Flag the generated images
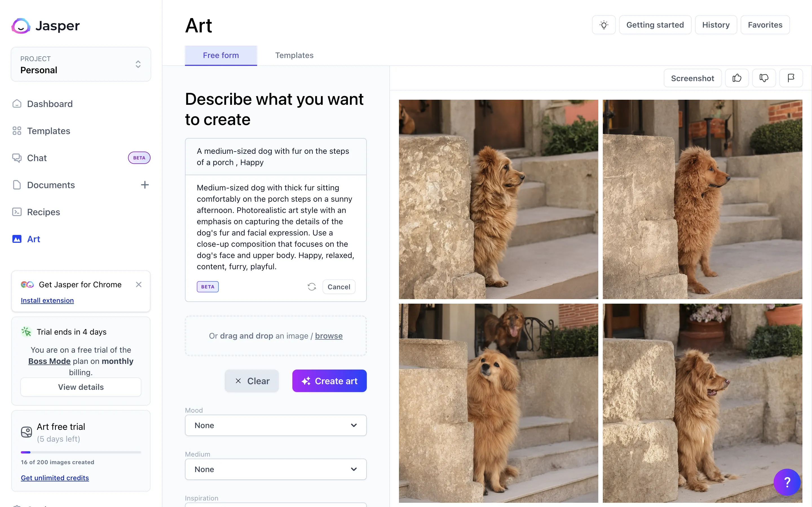The width and height of the screenshot is (812, 507). 791,78
